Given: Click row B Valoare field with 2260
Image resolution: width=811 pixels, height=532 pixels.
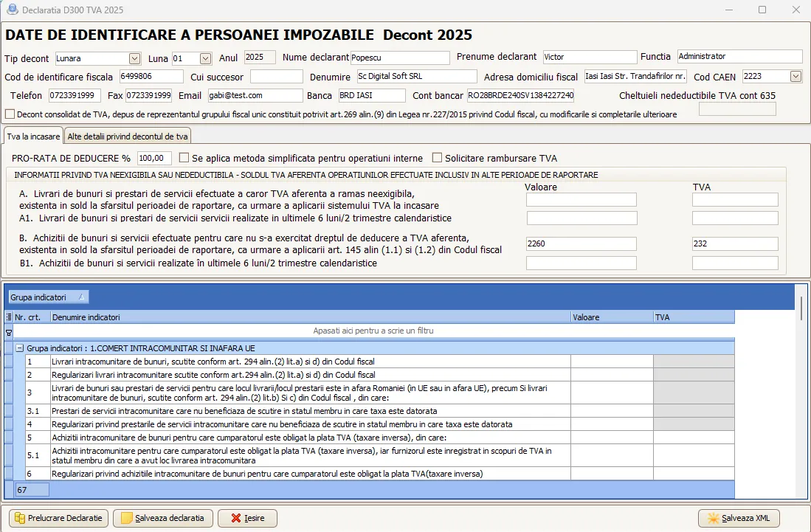Looking at the screenshot, I should pos(581,243).
